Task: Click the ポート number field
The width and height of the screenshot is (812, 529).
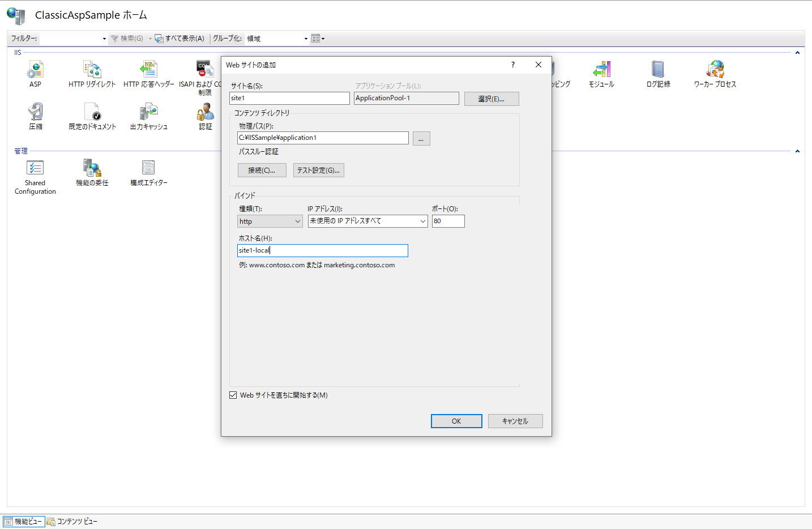Action: coord(448,221)
